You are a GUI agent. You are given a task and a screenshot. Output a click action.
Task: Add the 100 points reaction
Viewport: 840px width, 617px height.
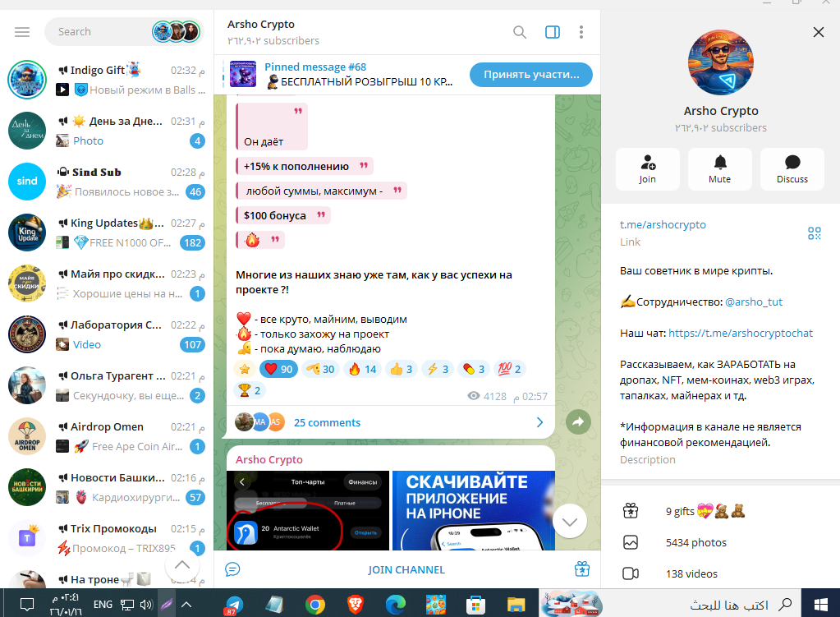point(509,369)
